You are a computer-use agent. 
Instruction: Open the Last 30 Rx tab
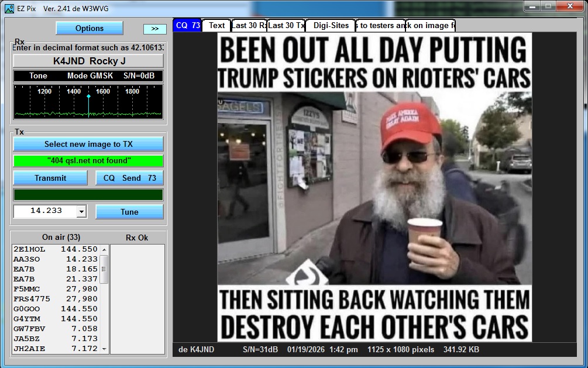pyautogui.click(x=249, y=25)
